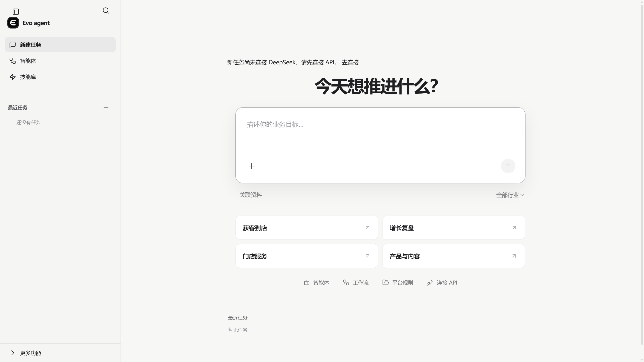The height and width of the screenshot is (362, 644).
Task: Open search via magnifier icon
Action: 106,11
